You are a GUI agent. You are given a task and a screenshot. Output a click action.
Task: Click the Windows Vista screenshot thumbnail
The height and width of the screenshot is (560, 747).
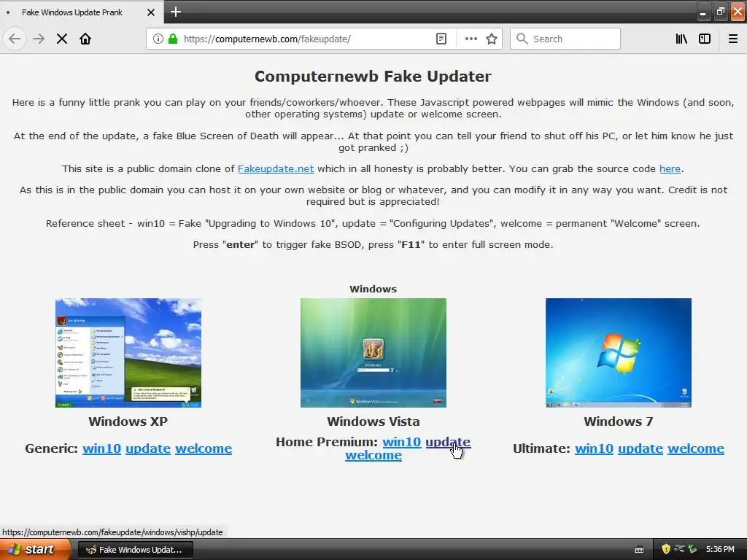pyautogui.click(x=373, y=353)
